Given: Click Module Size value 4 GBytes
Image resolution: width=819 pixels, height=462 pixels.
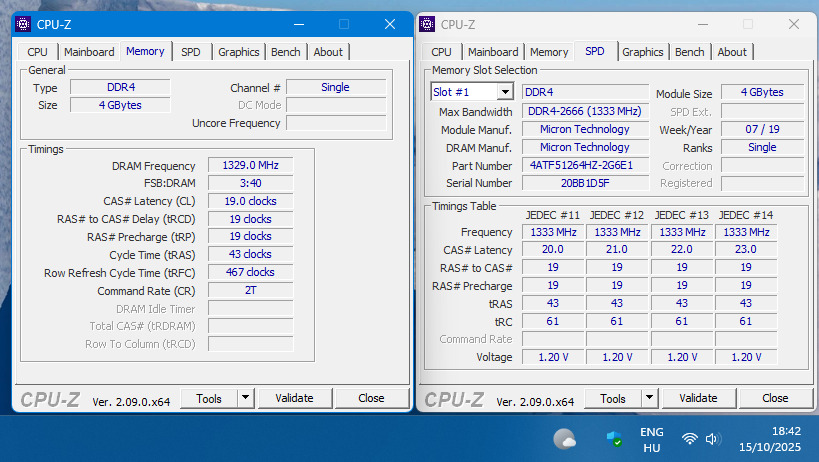Looking at the screenshot, I should 763,92.
